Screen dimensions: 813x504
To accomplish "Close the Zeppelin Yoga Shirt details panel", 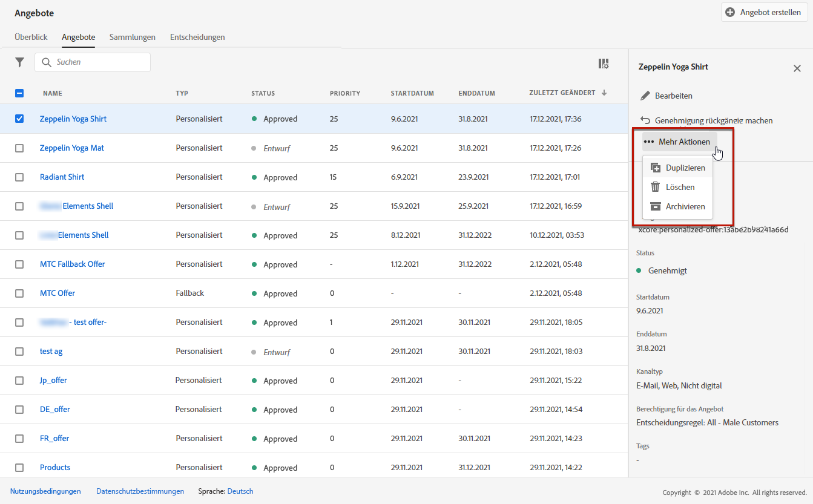I will pos(797,68).
